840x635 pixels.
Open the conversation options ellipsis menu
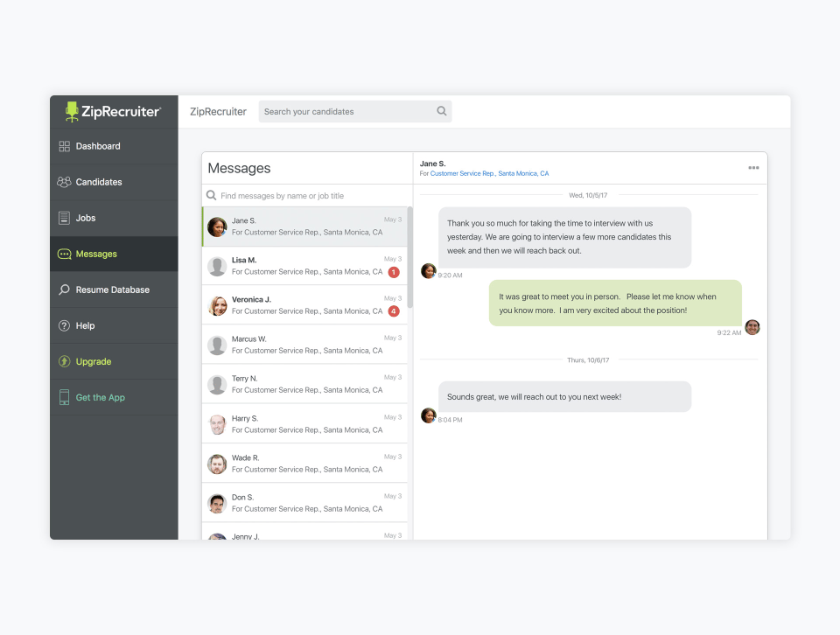753,167
